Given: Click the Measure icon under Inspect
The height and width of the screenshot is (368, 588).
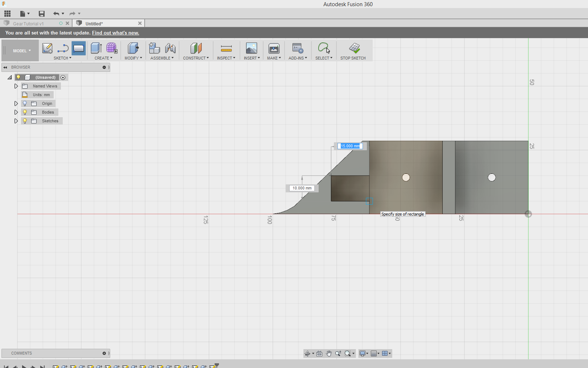Looking at the screenshot, I should (226, 48).
